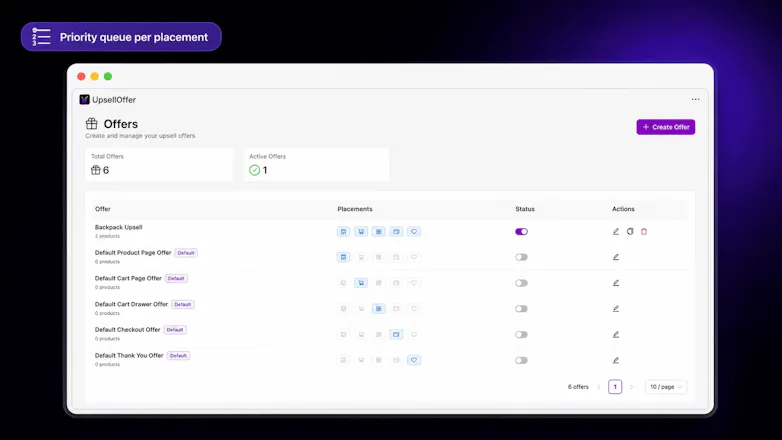Click the Status column header
This screenshot has height=440, width=782.
(525, 209)
